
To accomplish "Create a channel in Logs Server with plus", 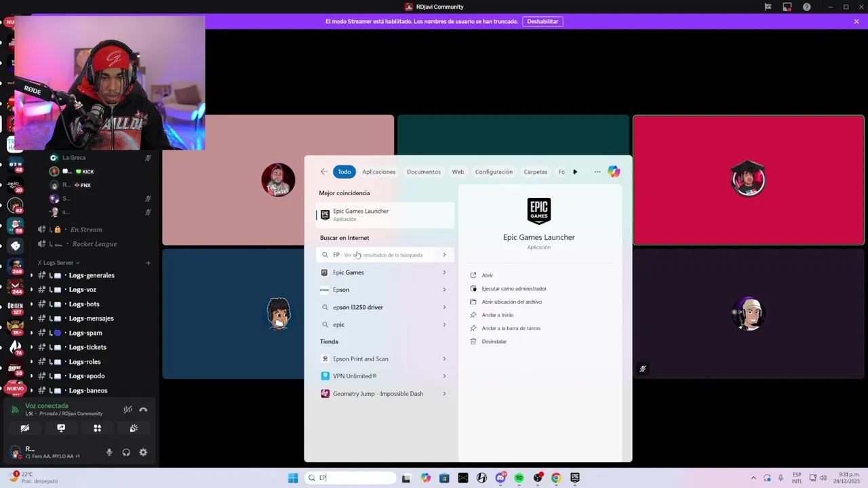I will [x=148, y=262].
